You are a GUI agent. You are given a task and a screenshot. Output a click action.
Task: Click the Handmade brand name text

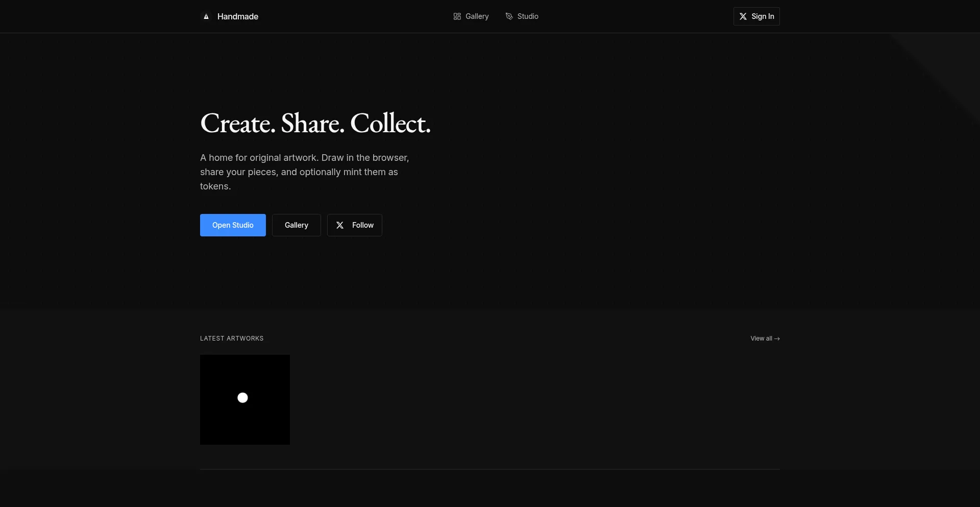point(237,16)
